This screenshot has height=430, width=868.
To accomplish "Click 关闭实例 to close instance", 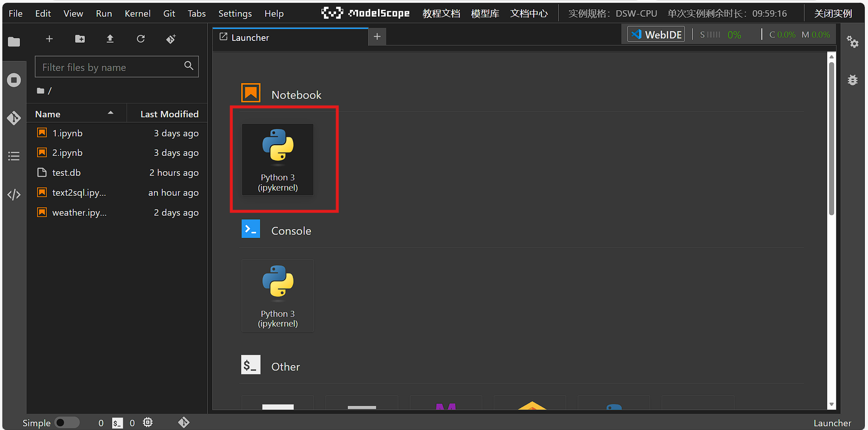I will pyautogui.click(x=833, y=13).
